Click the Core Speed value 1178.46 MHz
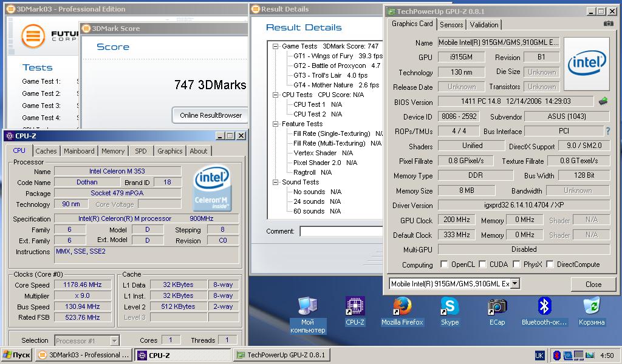This screenshot has height=364, width=622. point(83,285)
